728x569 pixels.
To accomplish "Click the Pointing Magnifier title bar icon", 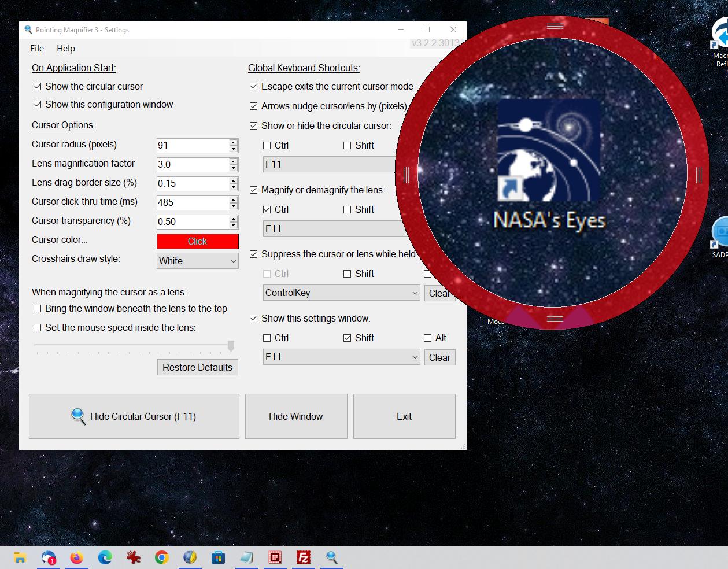I will pos(28,29).
